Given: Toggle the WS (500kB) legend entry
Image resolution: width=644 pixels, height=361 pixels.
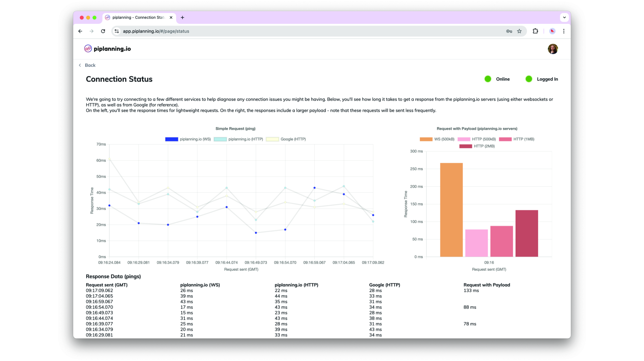Looking at the screenshot, I should coord(437,139).
